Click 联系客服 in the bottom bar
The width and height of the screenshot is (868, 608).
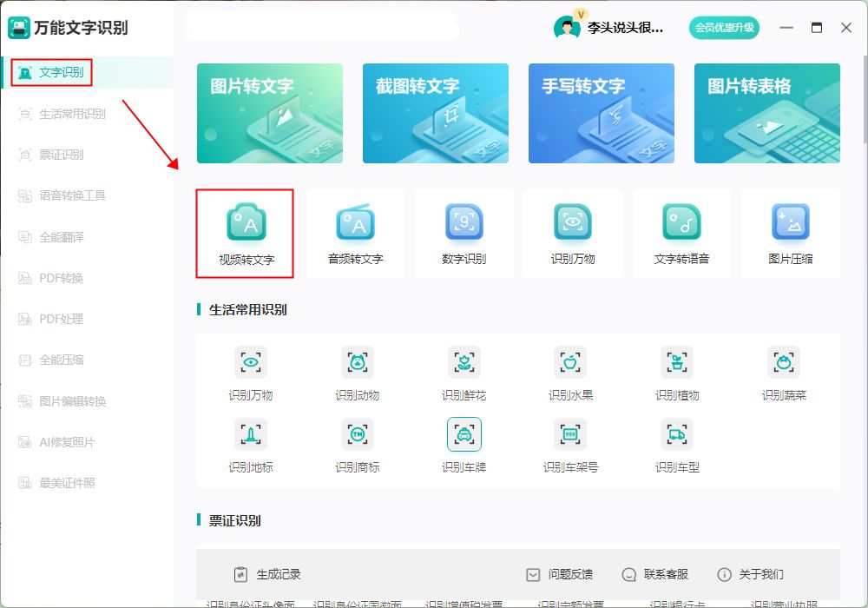[x=654, y=574]
